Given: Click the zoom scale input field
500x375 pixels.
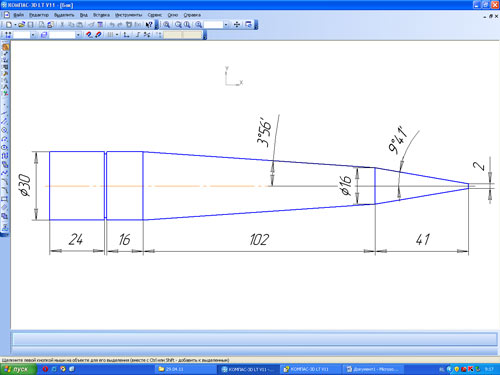Looking at the screenshot, I should [x=214, y=25].
